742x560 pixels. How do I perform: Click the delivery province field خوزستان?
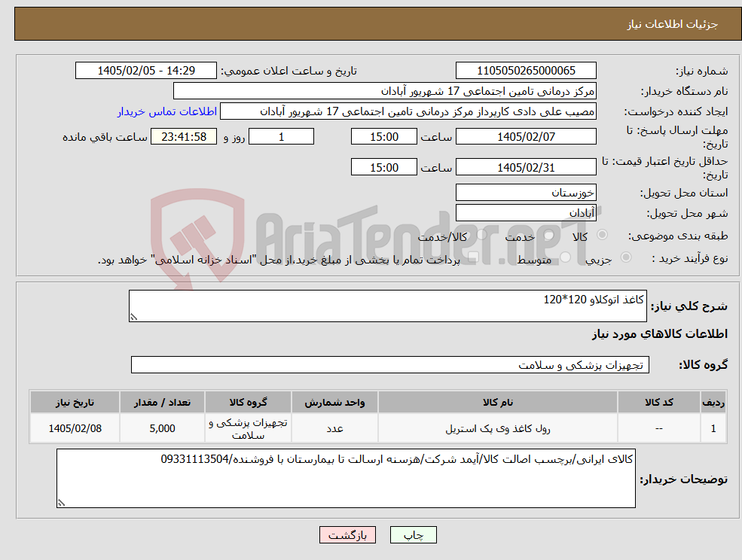click(526, 192)
